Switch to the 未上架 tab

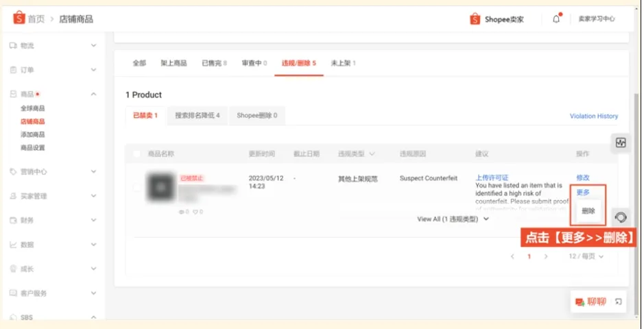coord(344,63)
